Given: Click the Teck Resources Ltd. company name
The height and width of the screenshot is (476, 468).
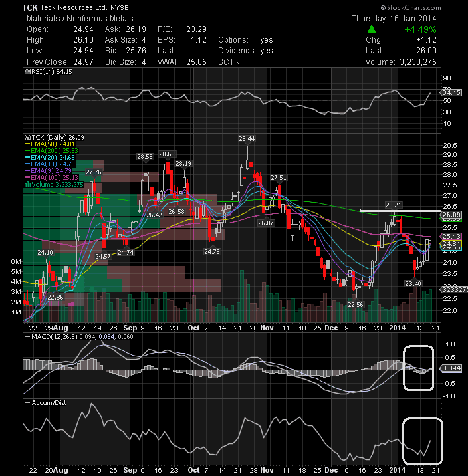Looking at the screenshot, I should pyautogui.click(x=74, y=7).
